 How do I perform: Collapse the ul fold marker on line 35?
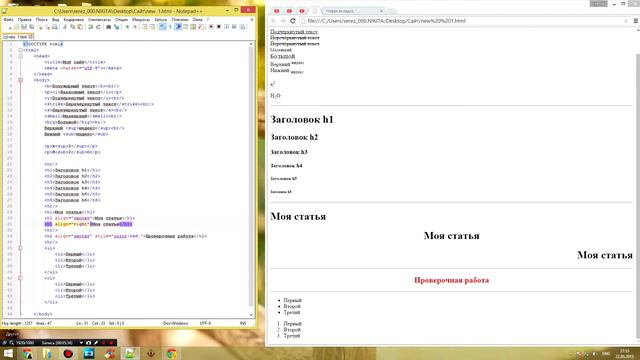click(20, 248)
